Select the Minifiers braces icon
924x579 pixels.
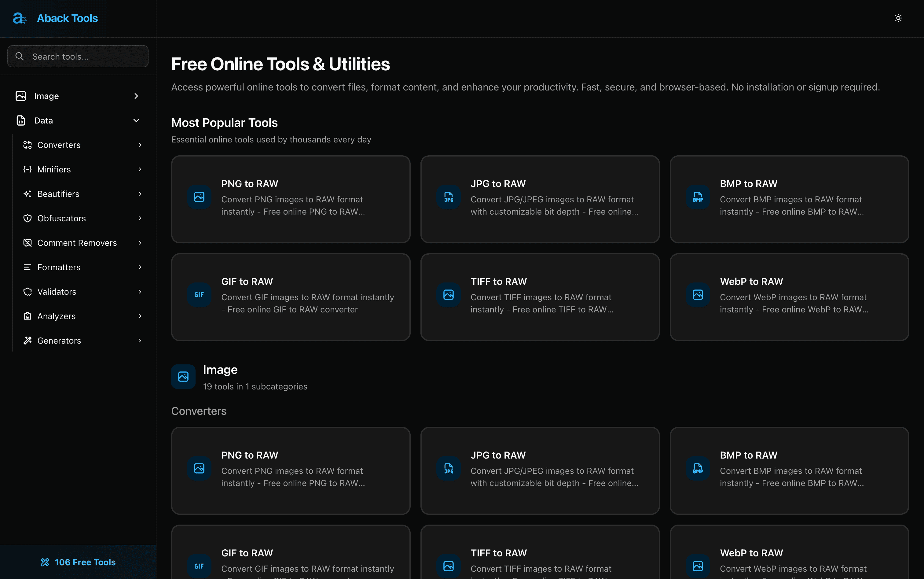(27, 169)
